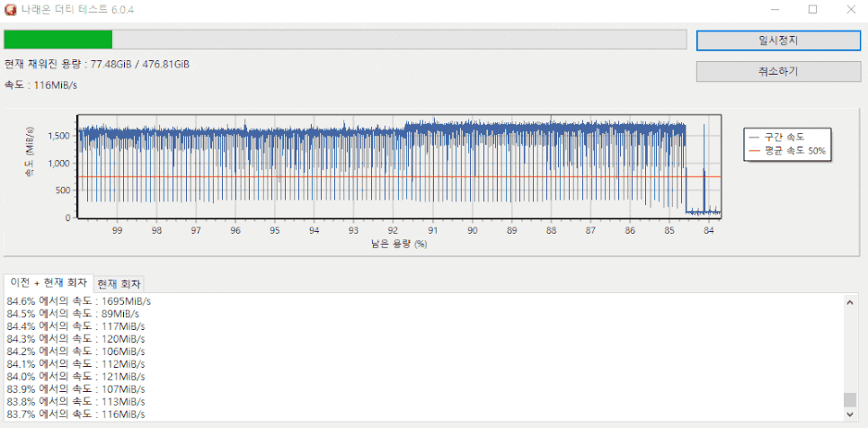Select the 이전 + 현재 회차 tab
This screenshot has height=428, width=868.
pos(49,283)
